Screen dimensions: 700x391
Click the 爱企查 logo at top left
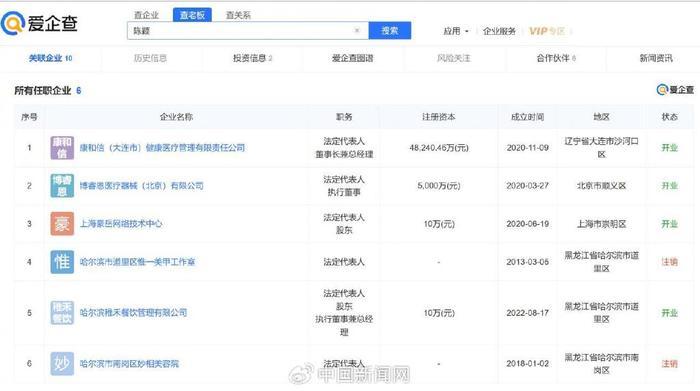click(x=39, y=23)
